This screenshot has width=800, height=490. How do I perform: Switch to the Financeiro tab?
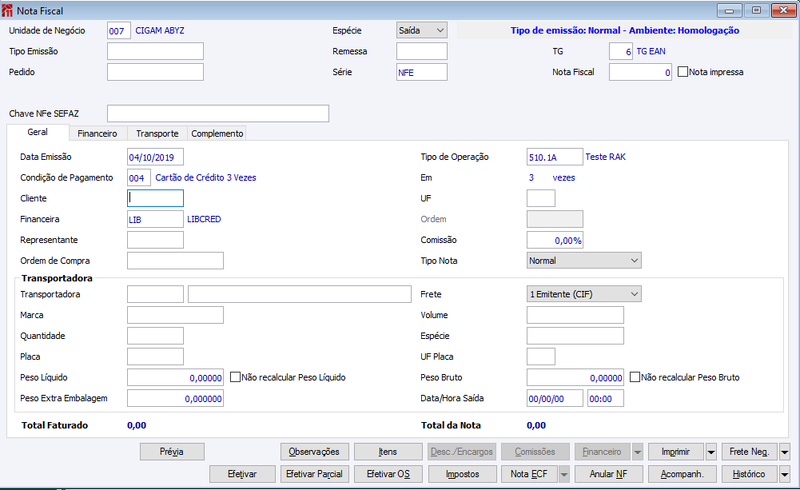coord(97,134)
